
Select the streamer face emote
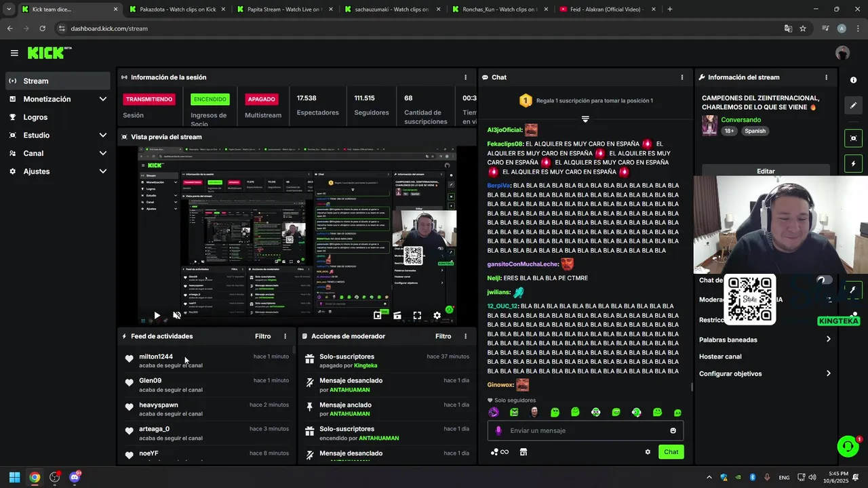click(x=534, y=412)
